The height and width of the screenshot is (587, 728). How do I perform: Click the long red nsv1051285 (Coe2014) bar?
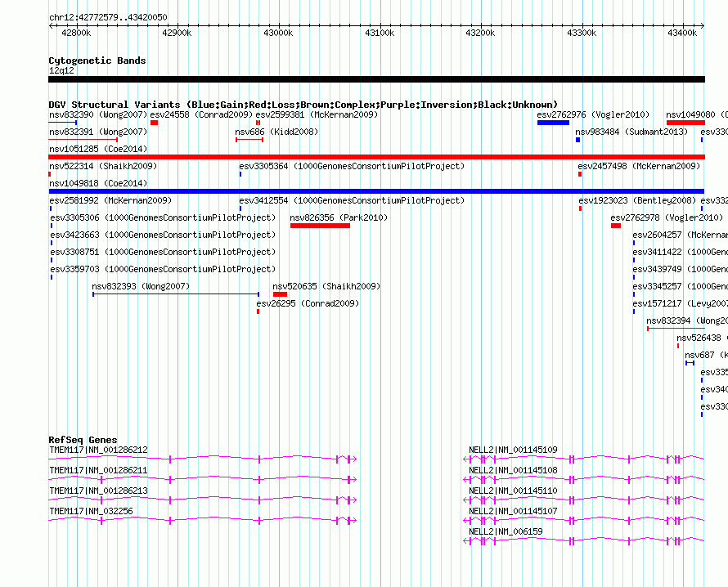(376, 157)
